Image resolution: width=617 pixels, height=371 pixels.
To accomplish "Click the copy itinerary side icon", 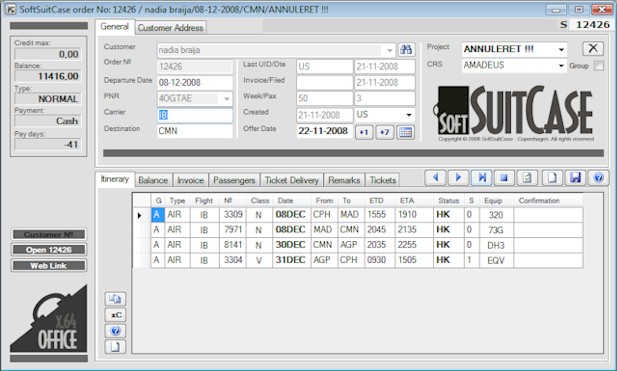I will [115, 299].
